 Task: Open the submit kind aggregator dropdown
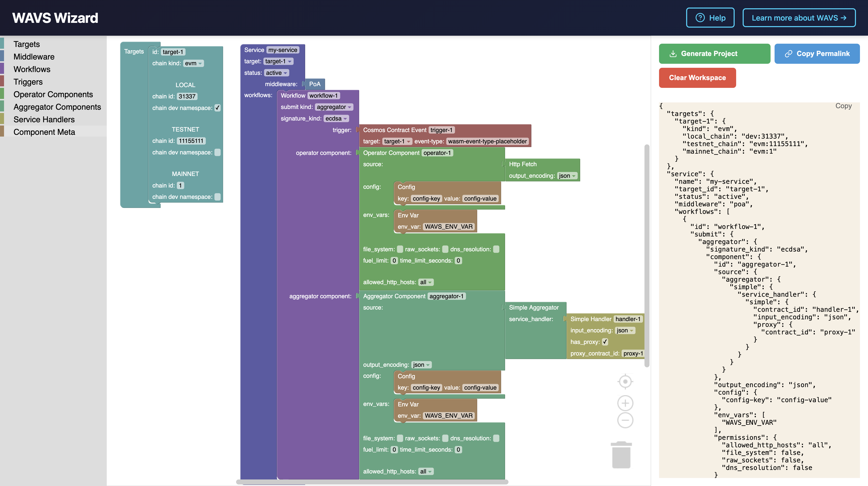click(334, 107)
